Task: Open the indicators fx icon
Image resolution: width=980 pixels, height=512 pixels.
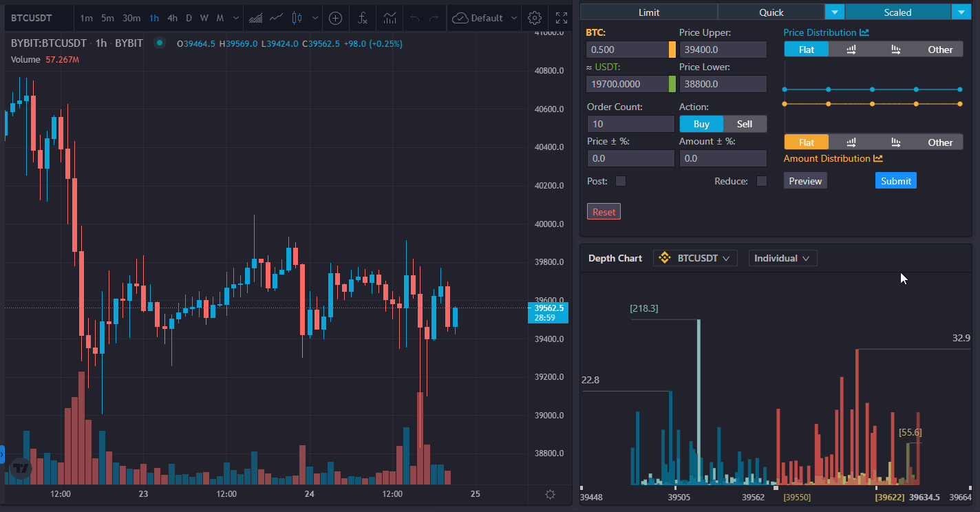Action: (363, 18)
